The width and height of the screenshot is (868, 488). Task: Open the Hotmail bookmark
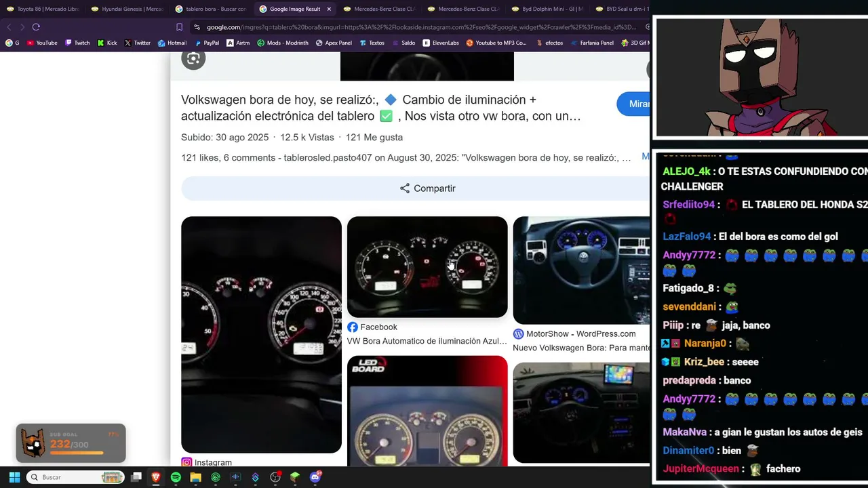(x=172, y=43)
